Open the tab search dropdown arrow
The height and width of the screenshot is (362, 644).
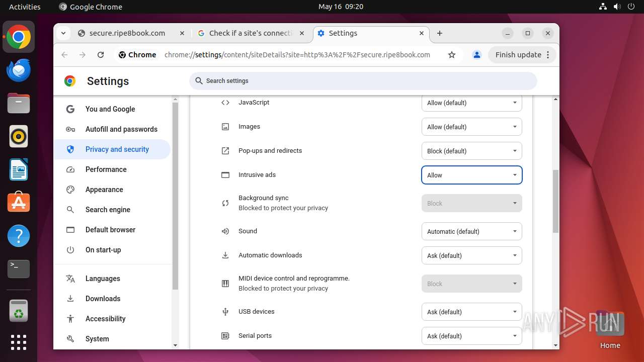63,33
